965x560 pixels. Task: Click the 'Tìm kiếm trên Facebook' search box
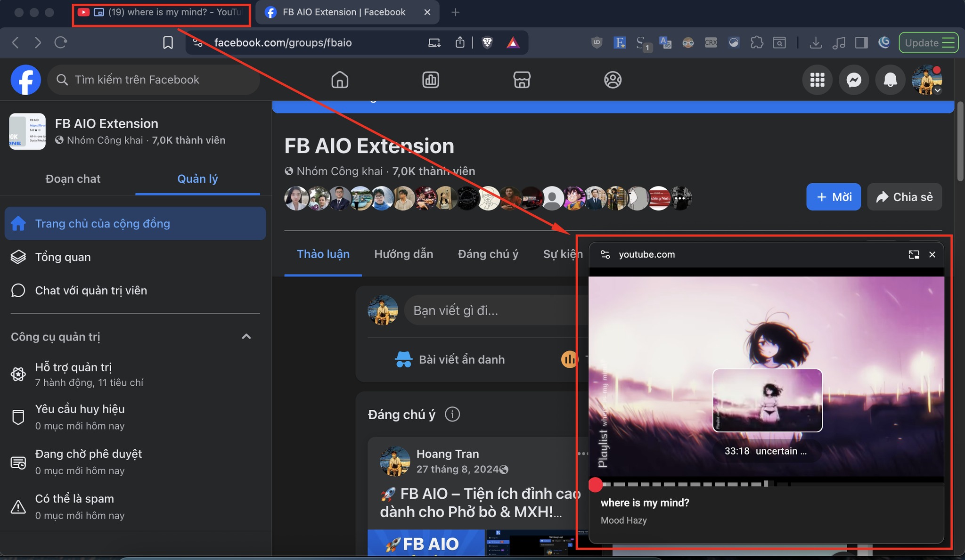[154, 80]
